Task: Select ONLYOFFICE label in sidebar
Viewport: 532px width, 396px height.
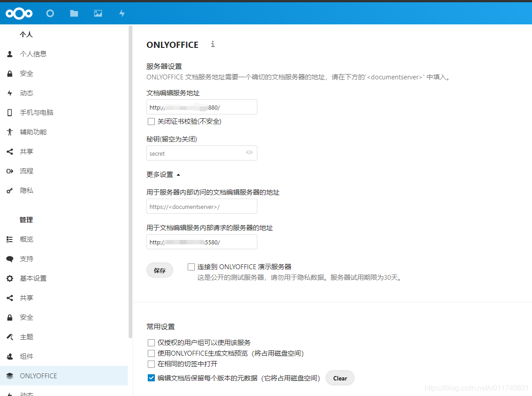Action: [38, 376]
